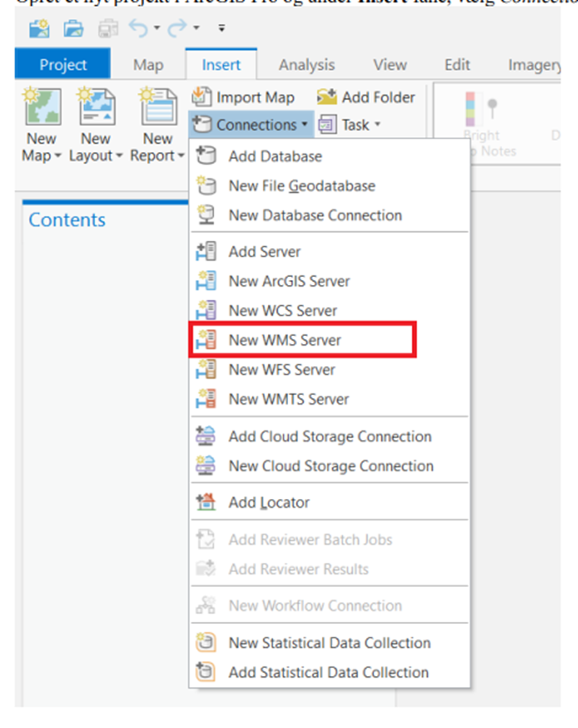Click the New WFS Server icon

pyautogui.click(x=206, y=370)
